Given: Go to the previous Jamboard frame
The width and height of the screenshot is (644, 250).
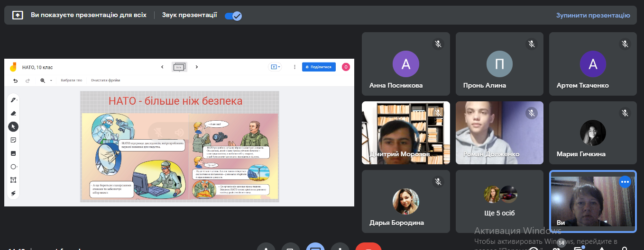Looking at the screenshot, I should coord(162,67).
